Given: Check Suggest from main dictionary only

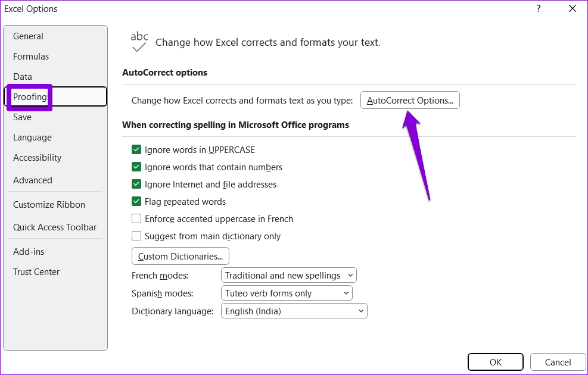Looking at the screenshot, I should point(136,236).
